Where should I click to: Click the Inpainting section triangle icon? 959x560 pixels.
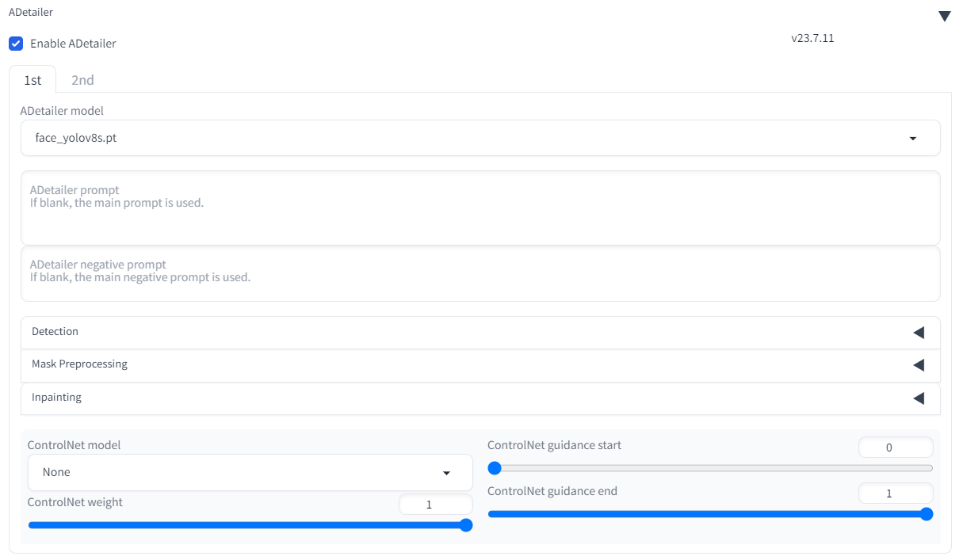(x=919, y=398)
